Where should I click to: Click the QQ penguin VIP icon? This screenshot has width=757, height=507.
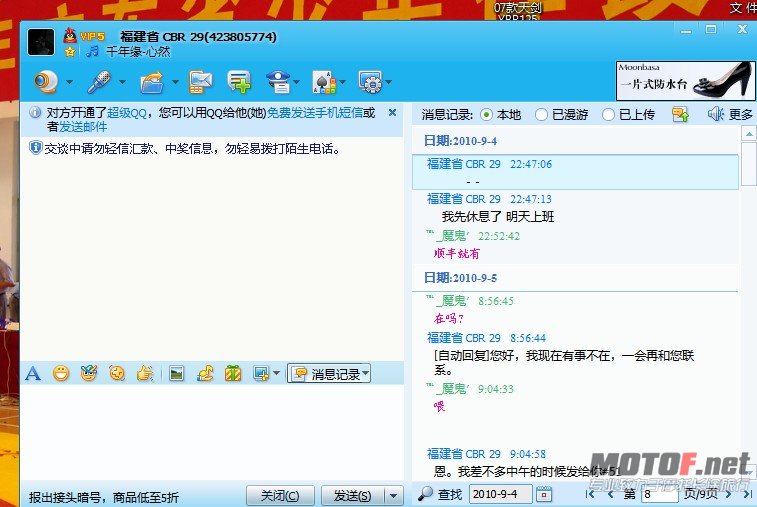tap(70, 35)
